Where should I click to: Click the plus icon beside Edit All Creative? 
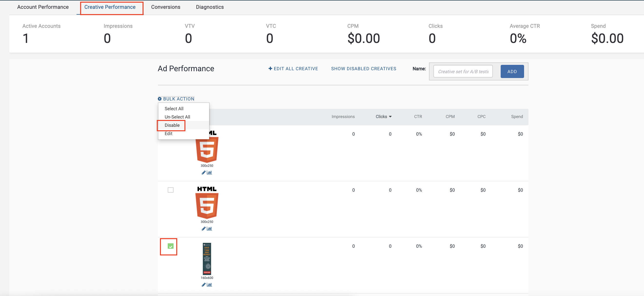point(270,69)
